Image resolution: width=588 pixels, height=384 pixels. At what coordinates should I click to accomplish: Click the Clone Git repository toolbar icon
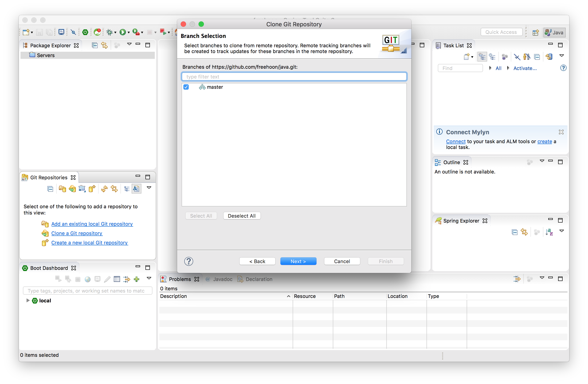(72, 189)
